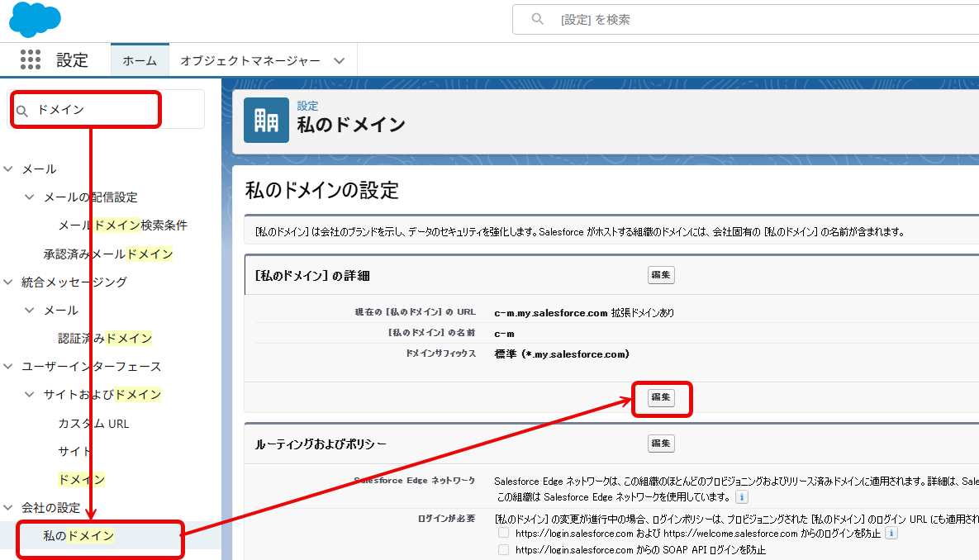Check the SOAP API login prevention box
The image size is (979, 560).
tap(503, 549)
